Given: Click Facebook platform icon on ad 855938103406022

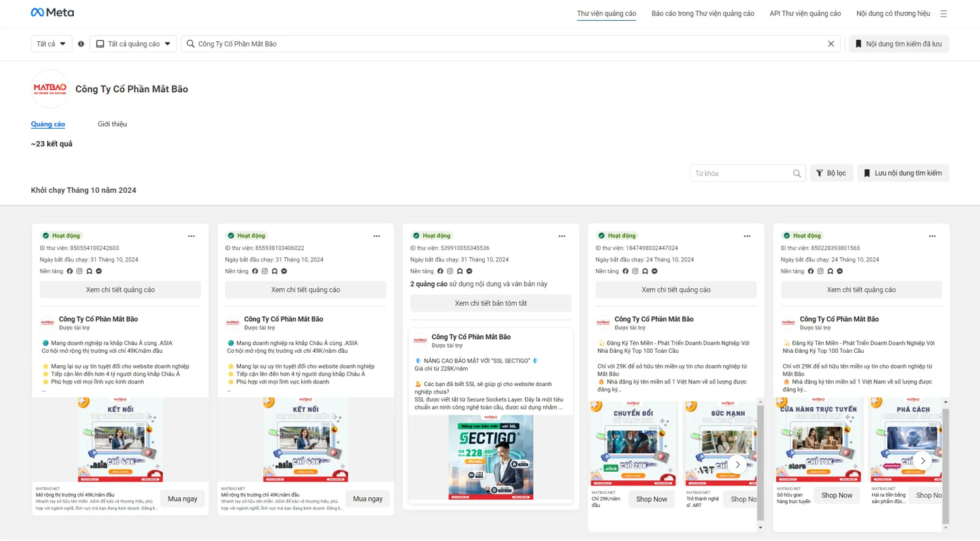Looking at the screenshot, I should click(x=255, y=271).
